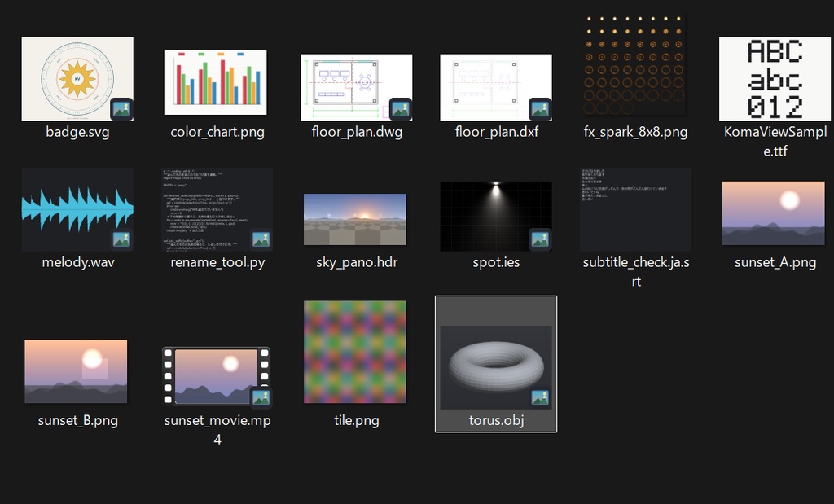The height and width of the screenshot is (504, 834).
Task: Click the image overlay badge on rename_tool.py
Action: tap(261, 239)
